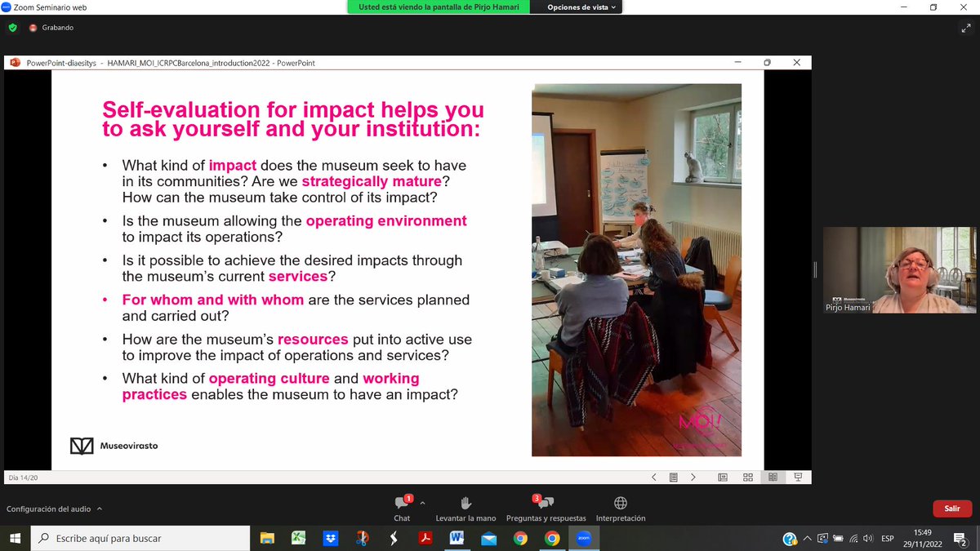Image resolution: width=980 pixels, height=551 pixels.
Task: Click the Windows Start button
Action: click(x=15, y=538)
